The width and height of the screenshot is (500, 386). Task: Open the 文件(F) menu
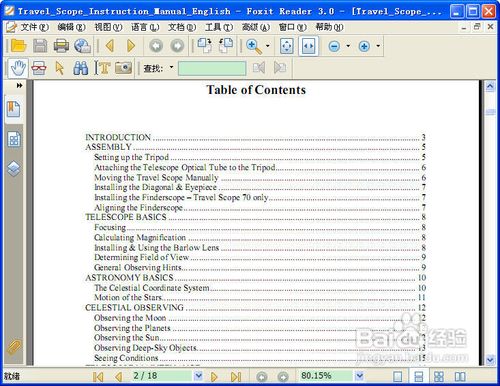tap(34, 27)
